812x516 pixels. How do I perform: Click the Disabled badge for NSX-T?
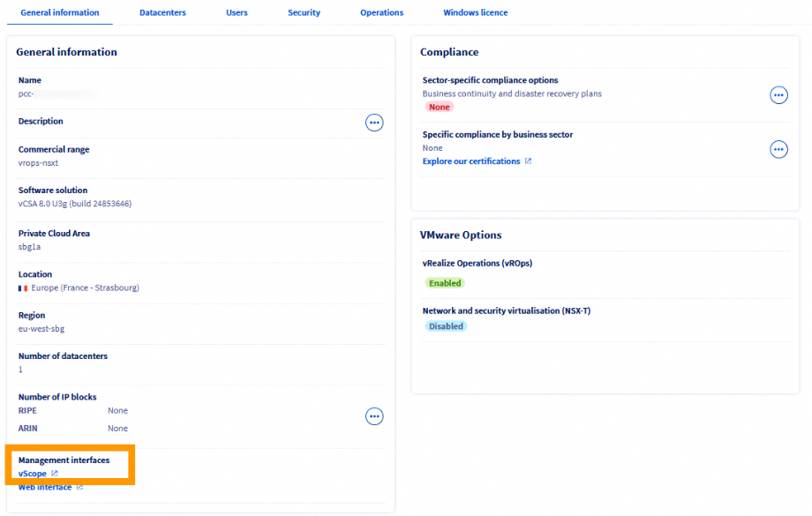click(446, 326)
